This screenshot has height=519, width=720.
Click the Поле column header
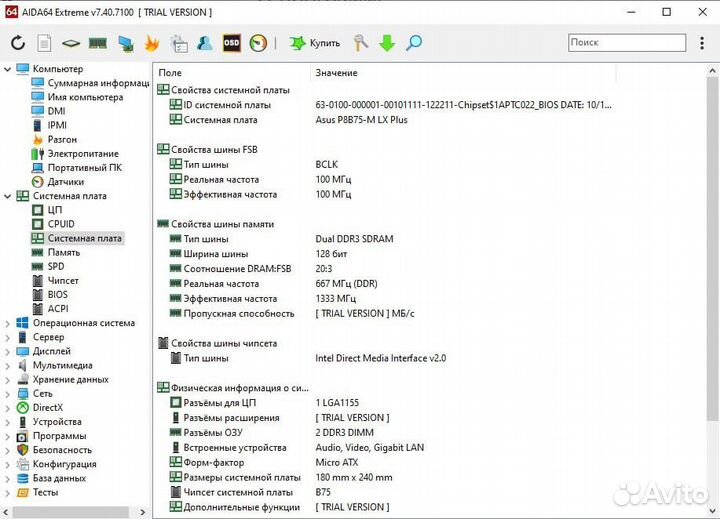tap(170, 73)
